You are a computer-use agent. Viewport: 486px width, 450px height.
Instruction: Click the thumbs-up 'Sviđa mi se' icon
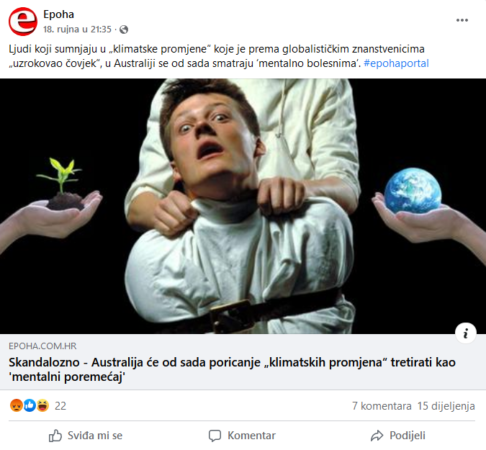(x=55, y=436)
